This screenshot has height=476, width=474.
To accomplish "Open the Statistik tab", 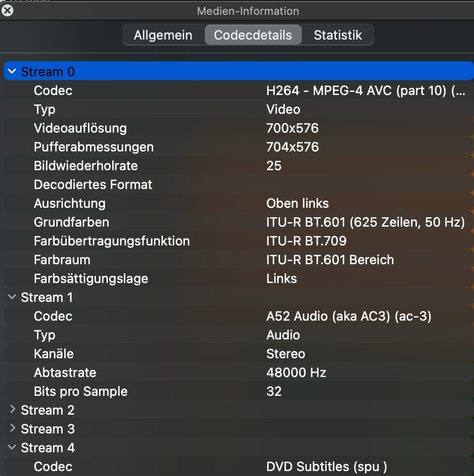I will [x=337, y=35].
